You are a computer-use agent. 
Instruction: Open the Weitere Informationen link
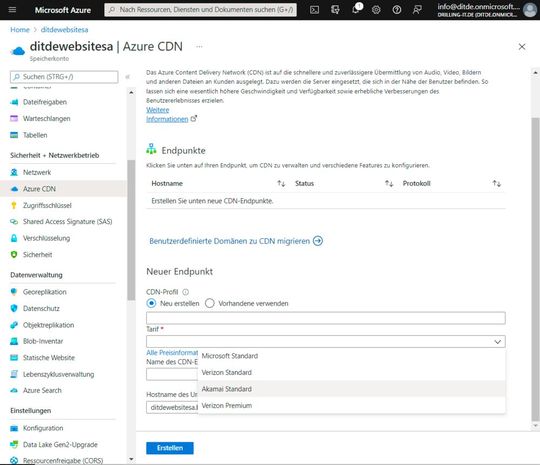tap(167, 115)
